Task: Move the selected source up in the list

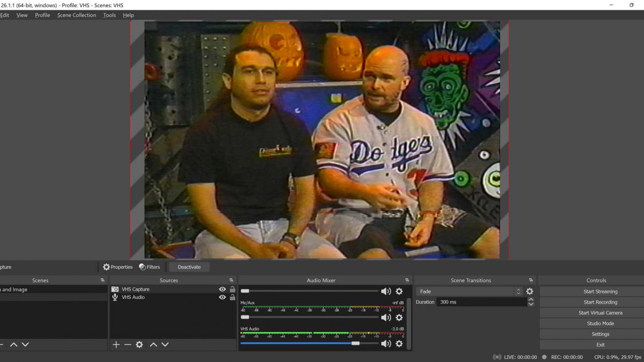Action: click(153, 345)
